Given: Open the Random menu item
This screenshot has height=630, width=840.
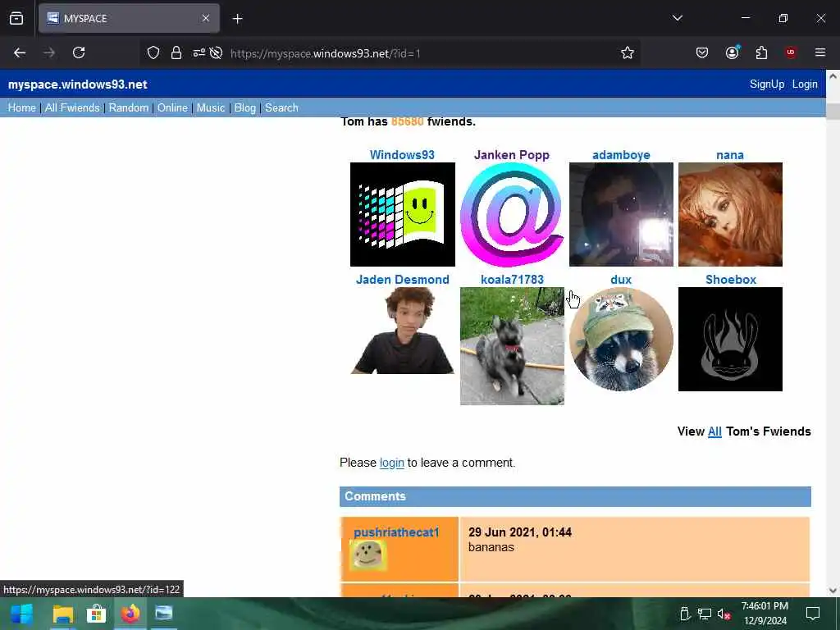Looking at the screenshot, I should point(129,107).
